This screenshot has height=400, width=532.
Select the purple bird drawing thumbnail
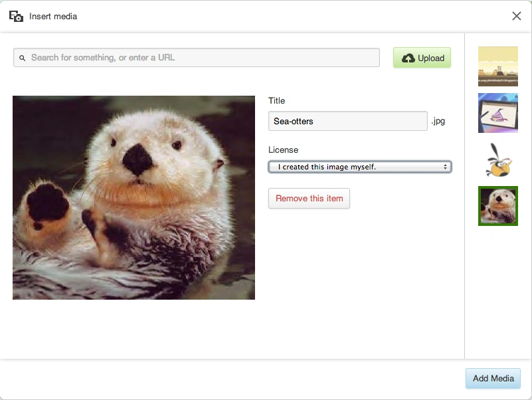(497, 113)
